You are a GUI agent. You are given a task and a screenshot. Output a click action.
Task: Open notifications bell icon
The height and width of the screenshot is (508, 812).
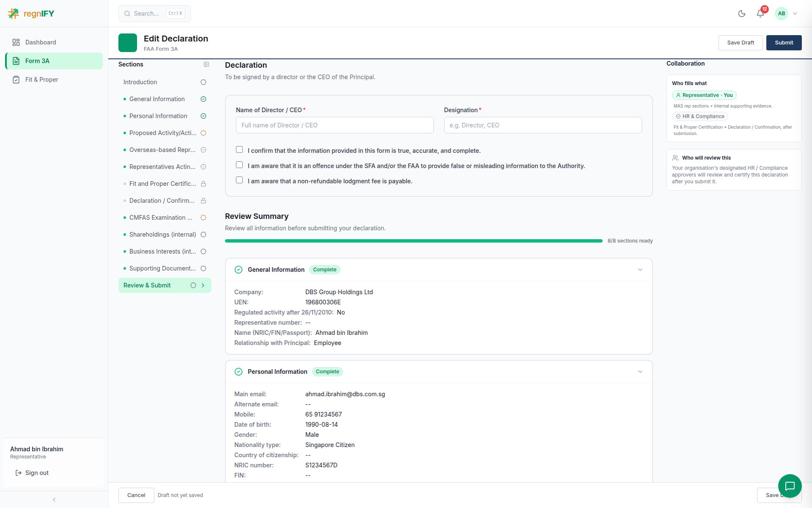760,14
